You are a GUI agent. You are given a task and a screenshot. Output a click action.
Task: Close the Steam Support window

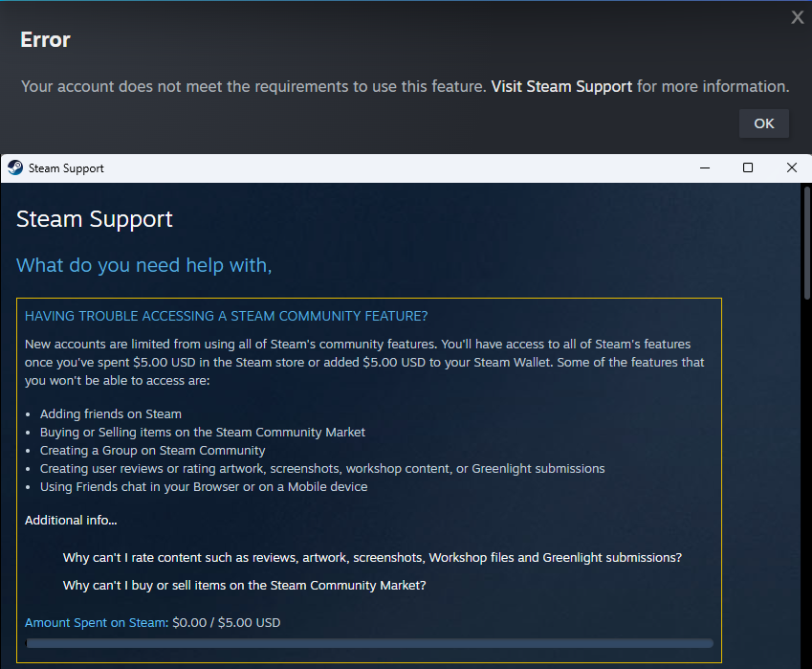(792, 167)
